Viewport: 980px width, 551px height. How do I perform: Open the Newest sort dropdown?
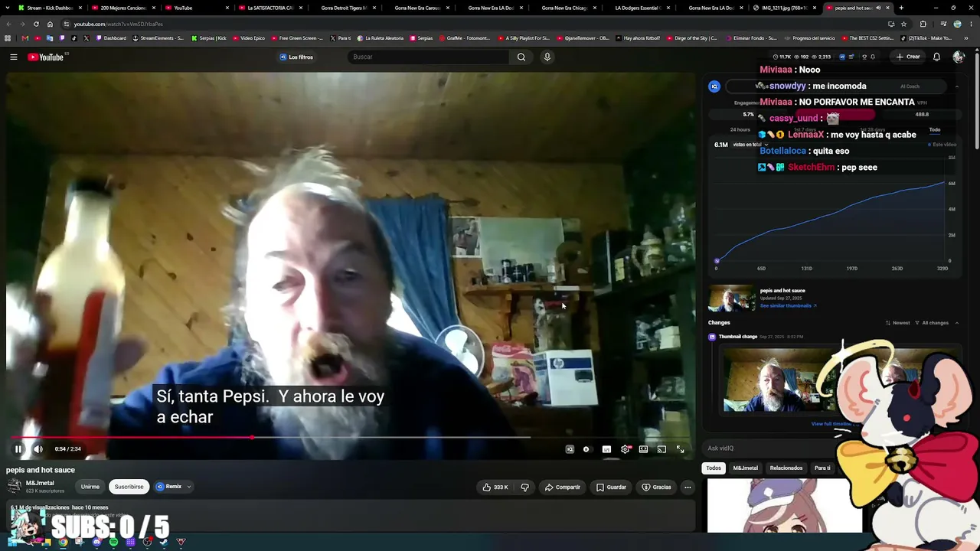coord(897,323)
